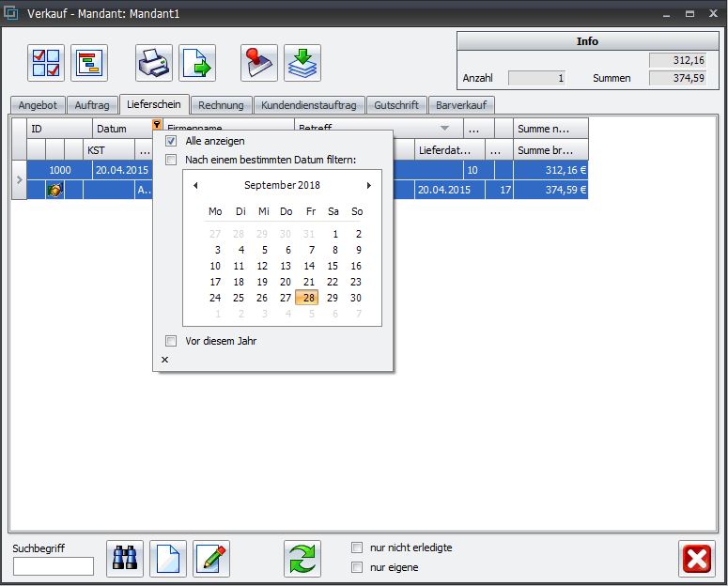The width and height of the screenshot is (728, 586).
Task: Click the Gantt chart structure icon
Action: 89,63
